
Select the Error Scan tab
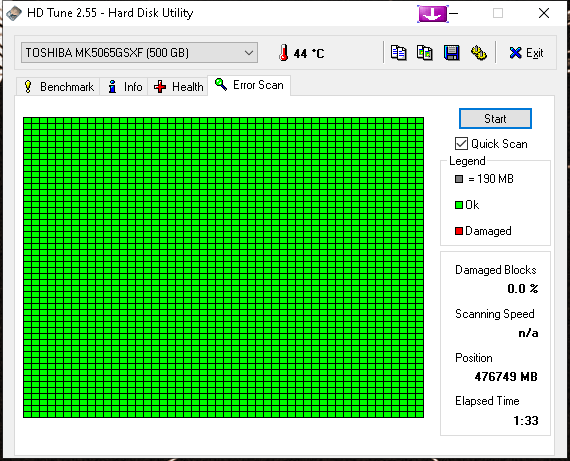click(x=249, y=85)
